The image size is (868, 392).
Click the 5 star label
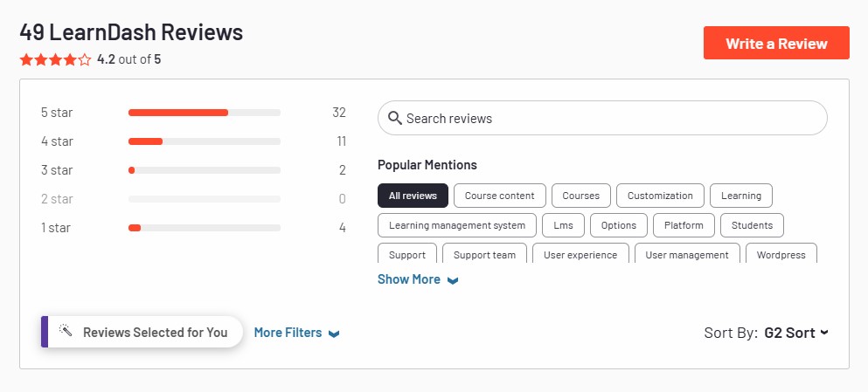57,113
